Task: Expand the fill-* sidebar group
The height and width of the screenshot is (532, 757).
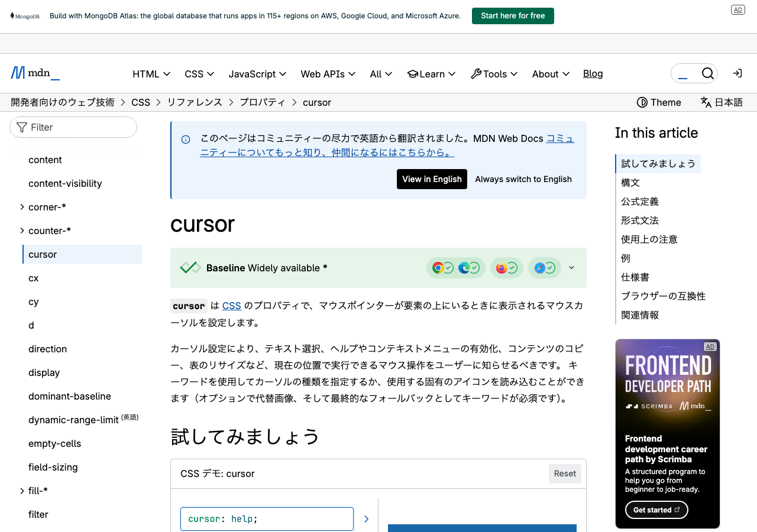Action: click(x=22, y=491)
